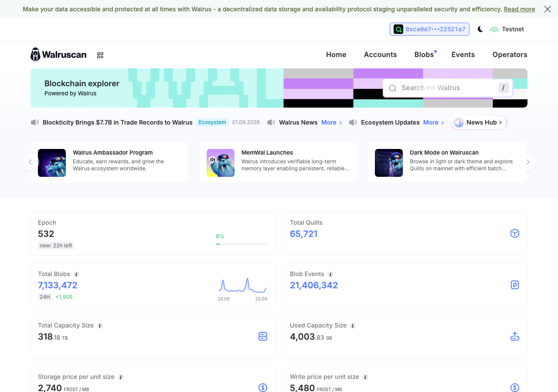Click the slash shortcut key badge
This screenshot has height=392, width=558.
(504, 88)
